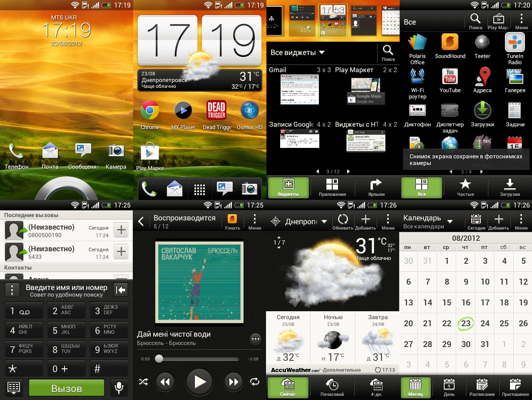Screen dimensions: 532x400
Task: Launch Teeter game from app drawer
Action: point(482,42)
